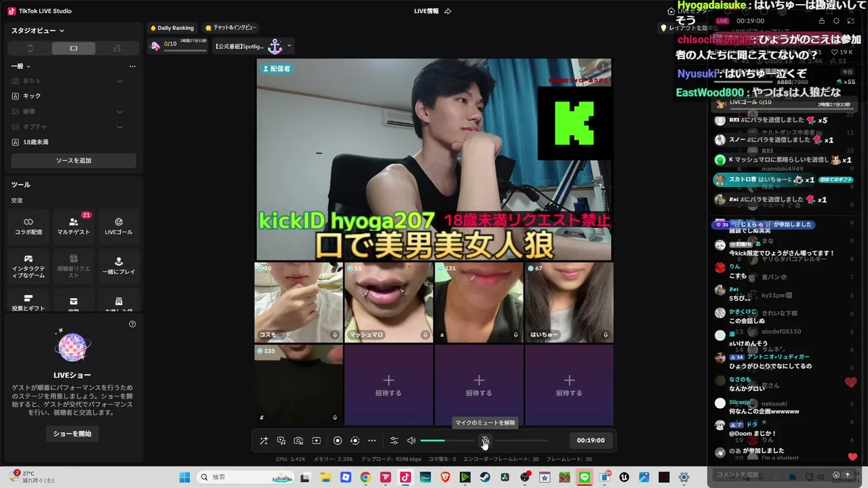Open the audio mixer settings icon

394,441
